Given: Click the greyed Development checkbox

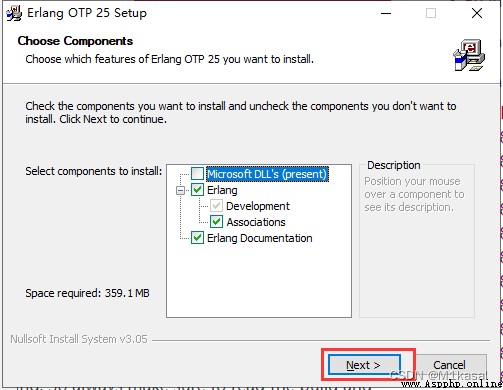Looking at the screenshot, I should click(x=216, y=206).
